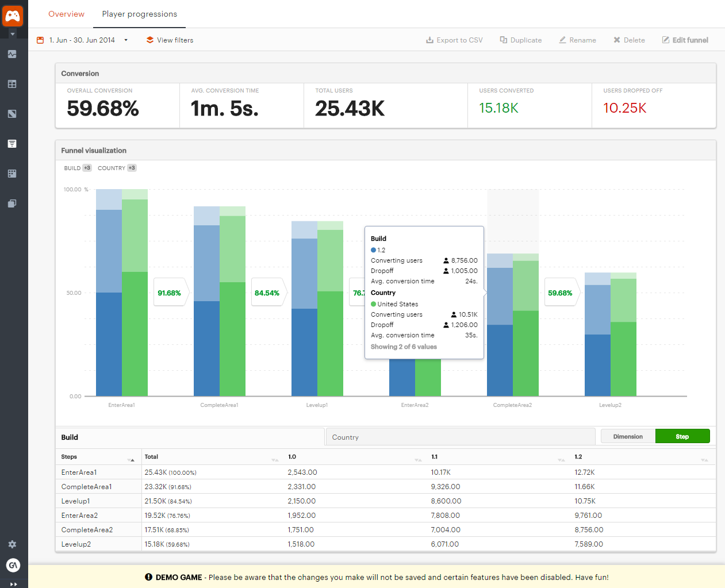This screenshot has width=725, height=588.
Task: Select the metrics activity icon in the sidebar
Action: click(12, 54)
